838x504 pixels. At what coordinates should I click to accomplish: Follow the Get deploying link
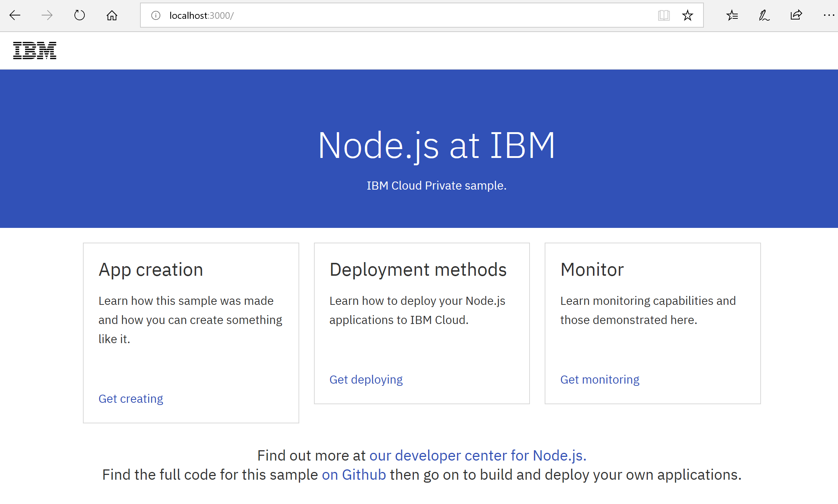click(366, 380)
